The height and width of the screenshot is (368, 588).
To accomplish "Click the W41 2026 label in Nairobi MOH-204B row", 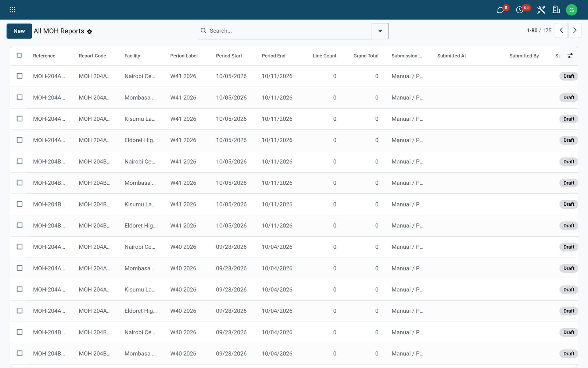I will coord(183,162).
